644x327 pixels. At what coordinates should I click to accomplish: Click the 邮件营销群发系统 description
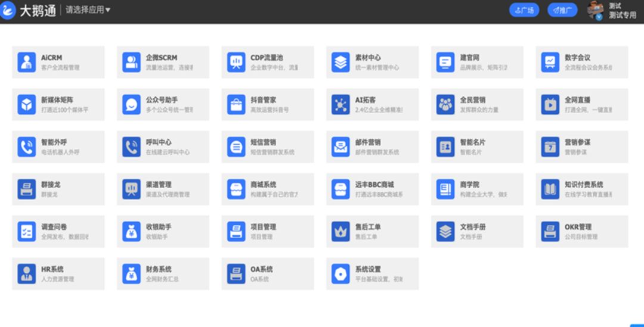[x=377, y=152]
